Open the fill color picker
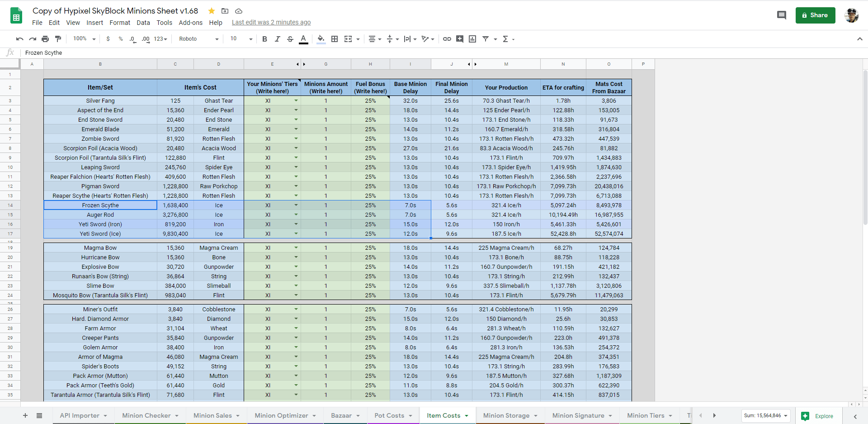Screen dimensions: 868x424 pos(321,39)
